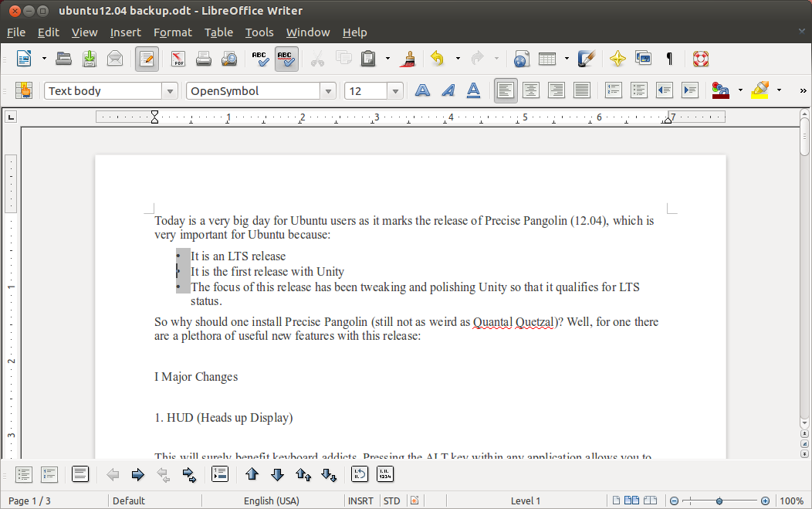
Task: Click the New document icon
Action: (24, 59)
